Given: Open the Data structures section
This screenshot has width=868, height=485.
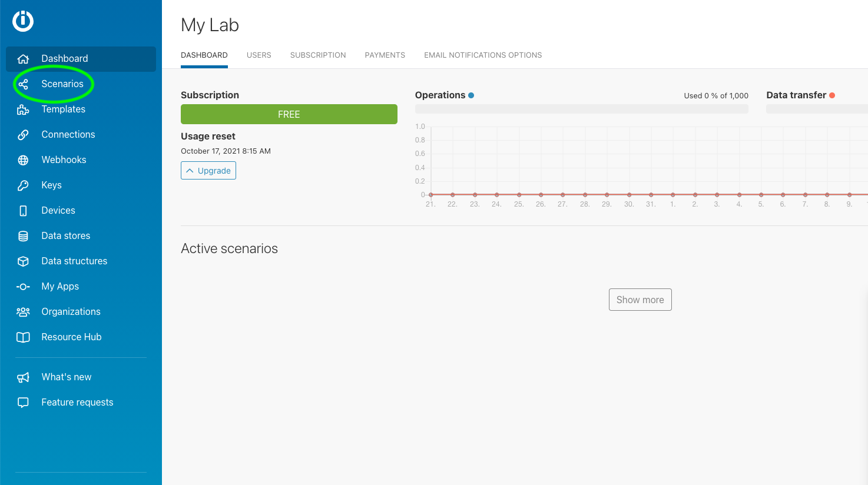Looking at the screenshot, I should (74, 261).
